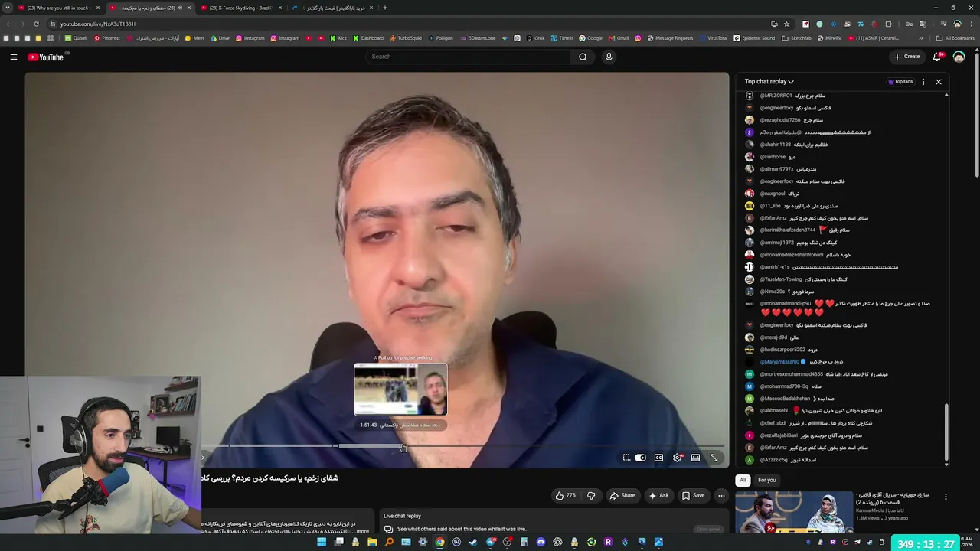
Task: Open the TurboSquid bookmark
Action: pos(406,38)
